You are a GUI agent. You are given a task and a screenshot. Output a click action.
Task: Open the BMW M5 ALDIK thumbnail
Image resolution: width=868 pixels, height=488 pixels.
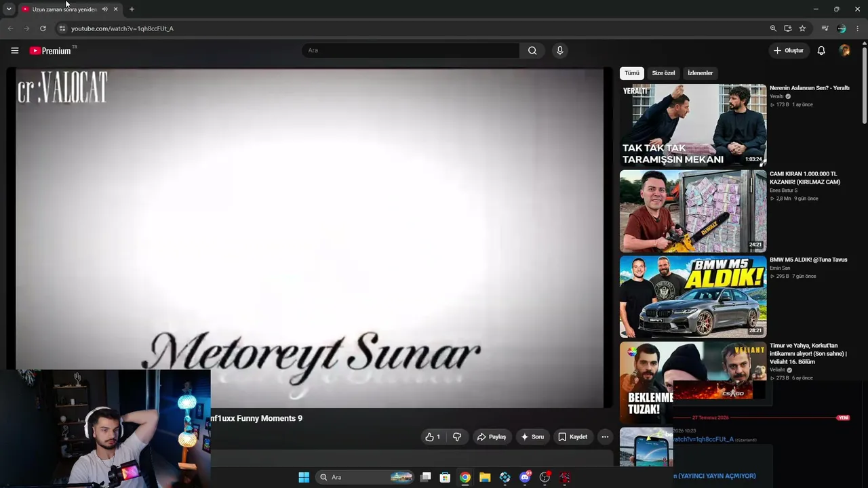[x=693, y=297]
